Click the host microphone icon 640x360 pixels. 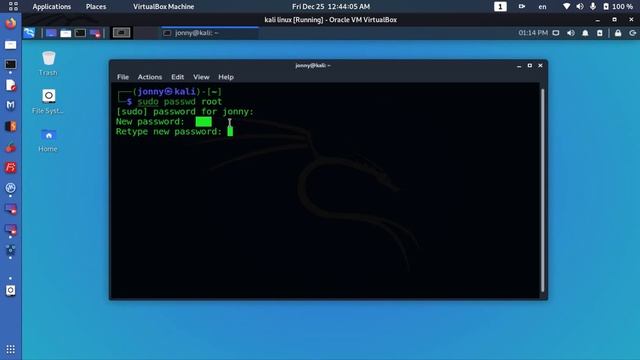[593, 6]
